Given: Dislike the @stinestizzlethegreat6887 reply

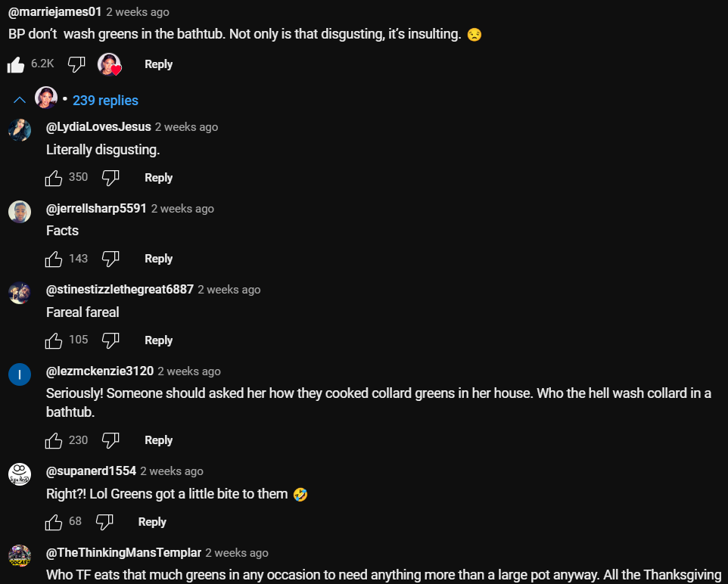Looking at the screenshot, I should [x=110, y=340].
